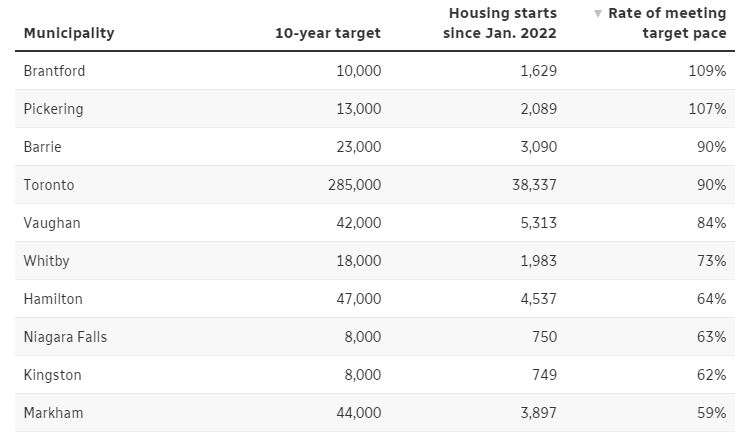The image size is (744, 435).
Task: Click the Kingston municipality cell
Action: point(53,375)
